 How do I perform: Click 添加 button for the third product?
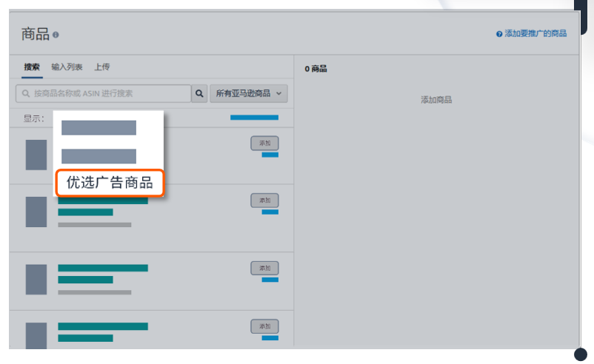264,268
